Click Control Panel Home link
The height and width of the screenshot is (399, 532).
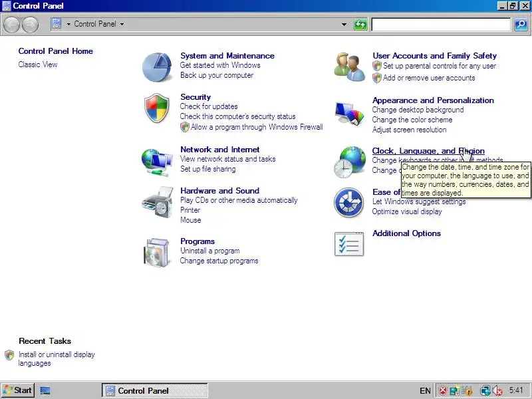pyautogui.click(x=55, y=51)
